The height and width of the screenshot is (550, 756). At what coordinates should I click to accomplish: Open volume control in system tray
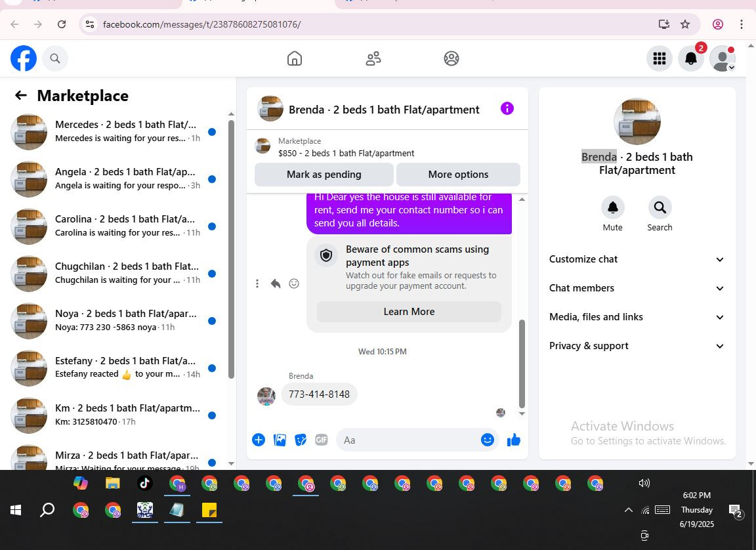point(644,483)
